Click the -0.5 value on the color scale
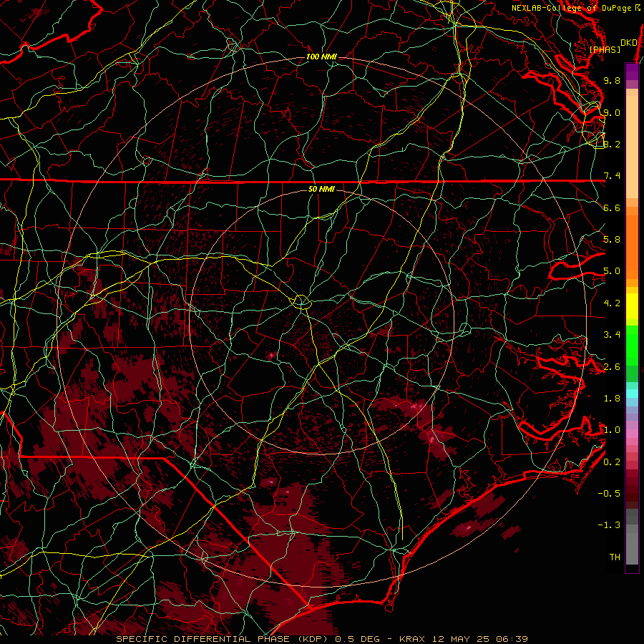Viewport: 644px width, 644px height. (x=609, y=494)
